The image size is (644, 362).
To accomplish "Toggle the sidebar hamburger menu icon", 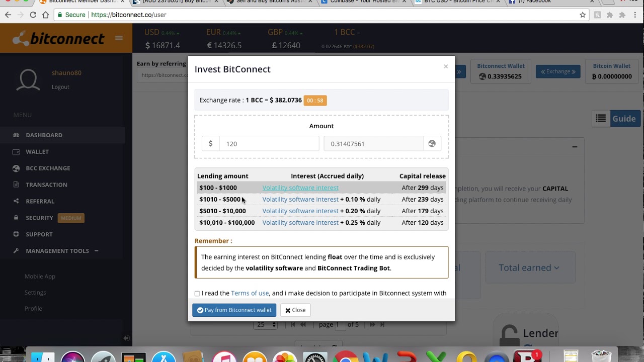I will point(119,38).
